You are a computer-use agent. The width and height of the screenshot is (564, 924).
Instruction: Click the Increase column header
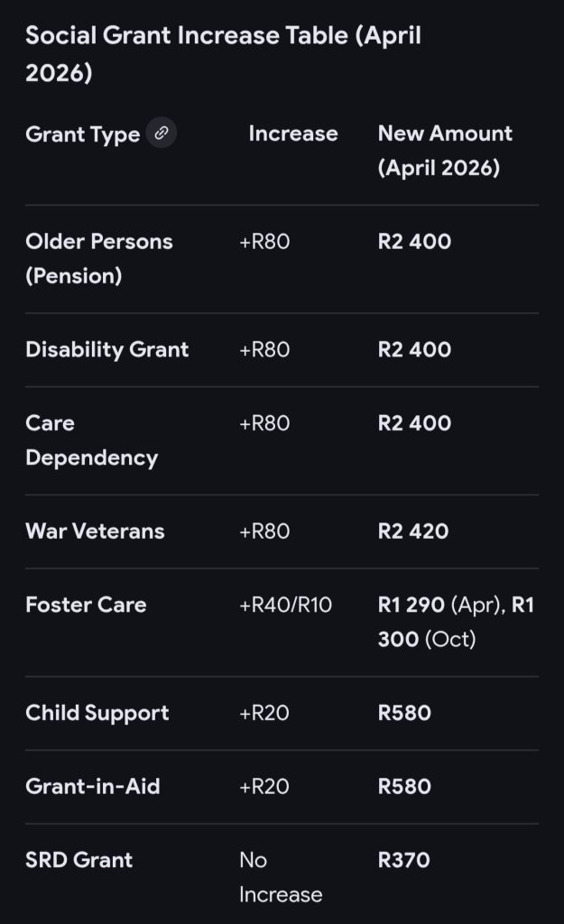pyautogui.click(x=293, y=134)
